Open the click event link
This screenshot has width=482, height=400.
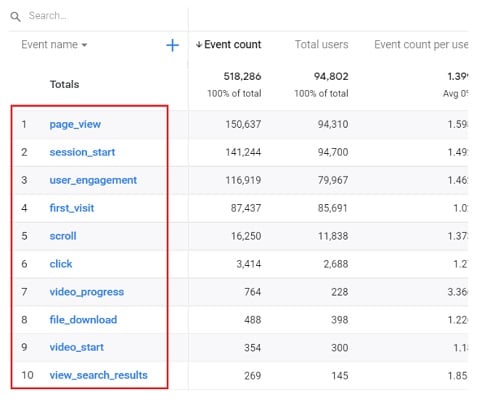click(61, 264)
